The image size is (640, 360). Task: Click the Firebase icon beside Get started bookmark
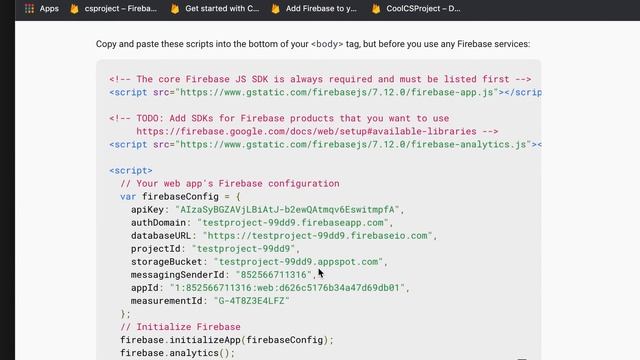175,9
